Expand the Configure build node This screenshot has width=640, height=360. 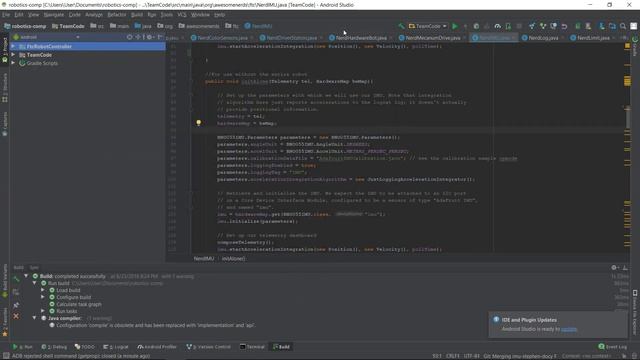43,297
